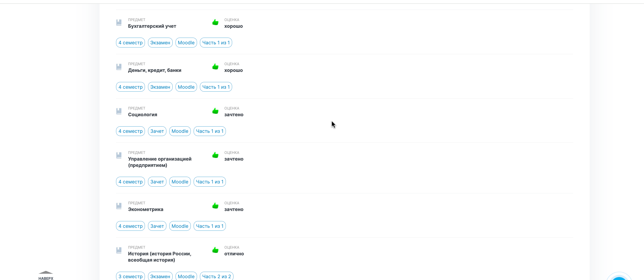Click Часть 2 из 2 tag under История
Viewport: 644px width, 280px height.
click(x=216, y=276)
